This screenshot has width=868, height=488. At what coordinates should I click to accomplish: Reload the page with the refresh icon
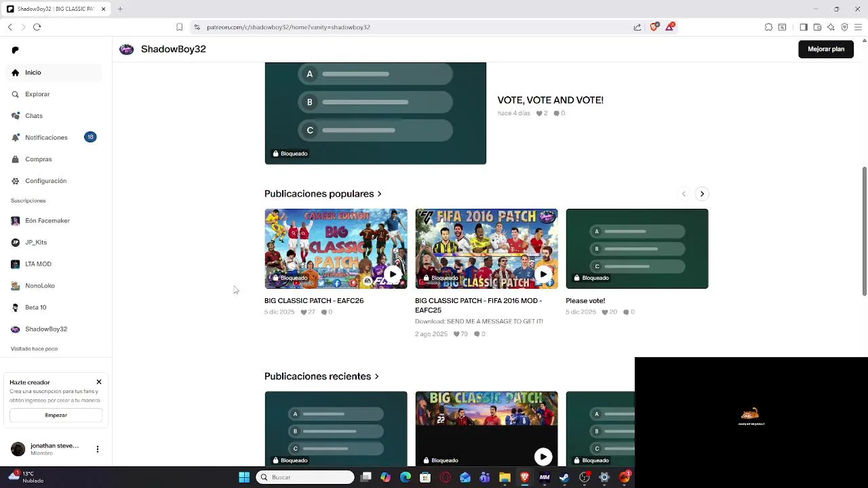pyautogui.click(x=37, y=27)
